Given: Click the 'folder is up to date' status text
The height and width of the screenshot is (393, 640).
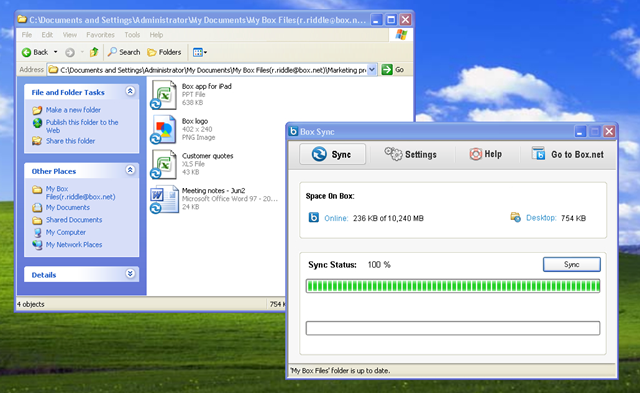Looking at the screenshot, I should [x=340, y=371].
